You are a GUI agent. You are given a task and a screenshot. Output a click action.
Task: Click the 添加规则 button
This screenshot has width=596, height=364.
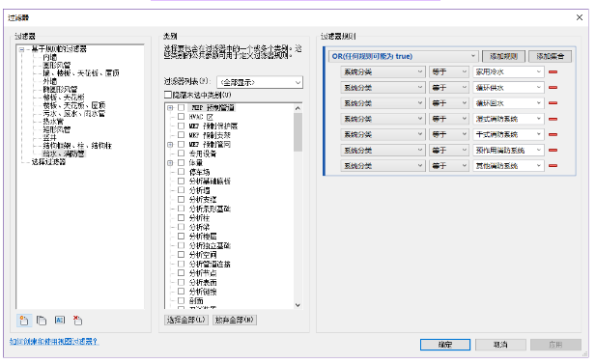(x=503, y=56)
